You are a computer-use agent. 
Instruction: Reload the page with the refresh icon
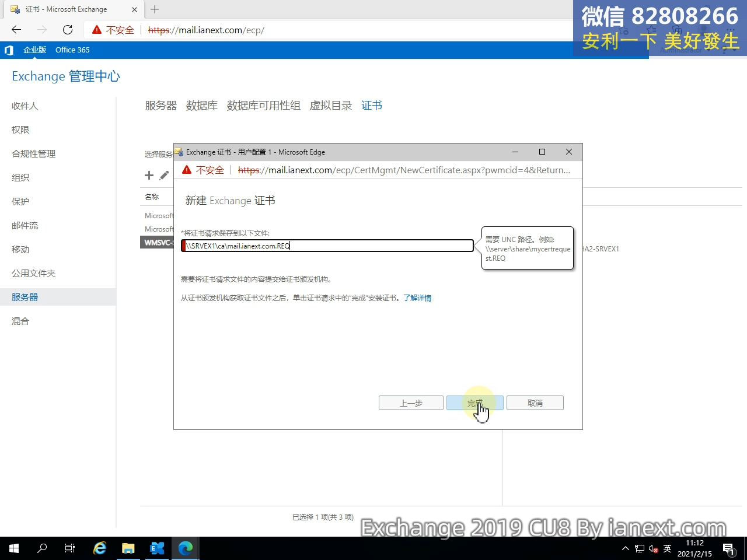(x=68, y=30)
